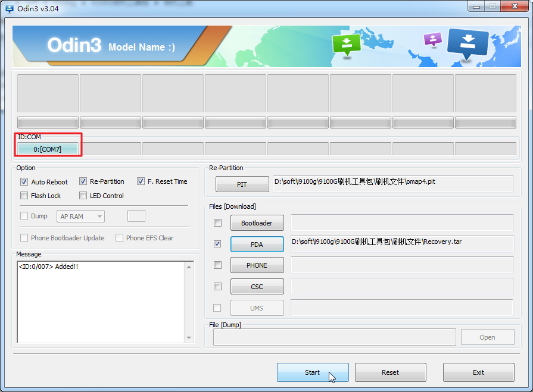
Task: Enable the Flash Lock checkbox
Action: 24,196
